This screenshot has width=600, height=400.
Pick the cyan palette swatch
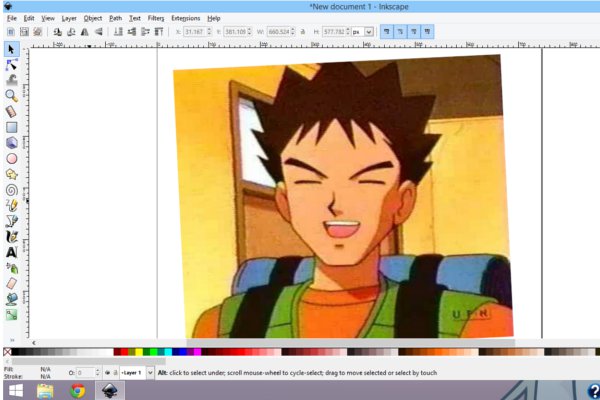(x=168, y=352)
